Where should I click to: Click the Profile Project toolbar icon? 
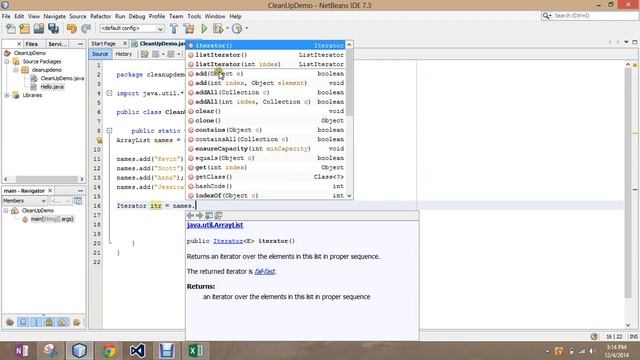237,29
